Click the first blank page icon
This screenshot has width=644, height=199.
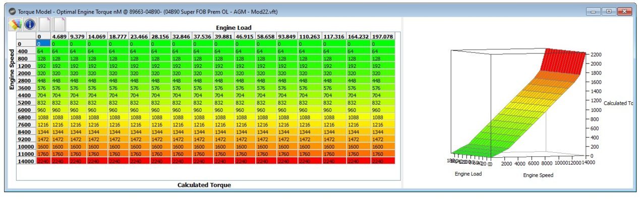45,24
